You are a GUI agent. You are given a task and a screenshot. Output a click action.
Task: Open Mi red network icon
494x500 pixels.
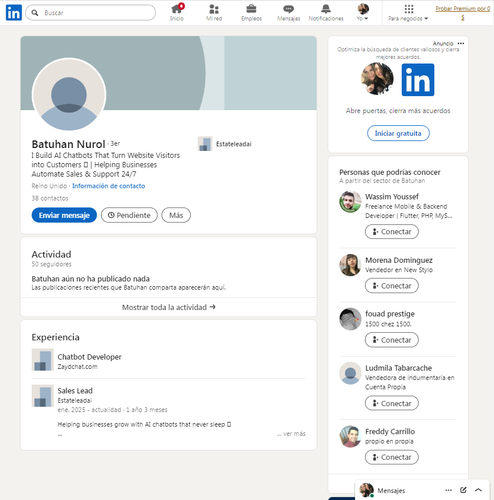coord(214,12)
